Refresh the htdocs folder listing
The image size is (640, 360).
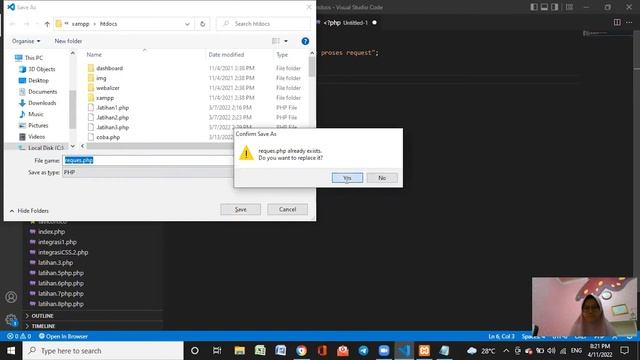tap(202, 24)
